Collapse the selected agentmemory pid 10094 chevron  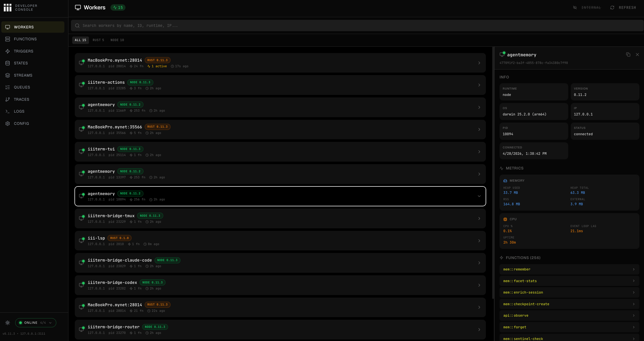479,196
